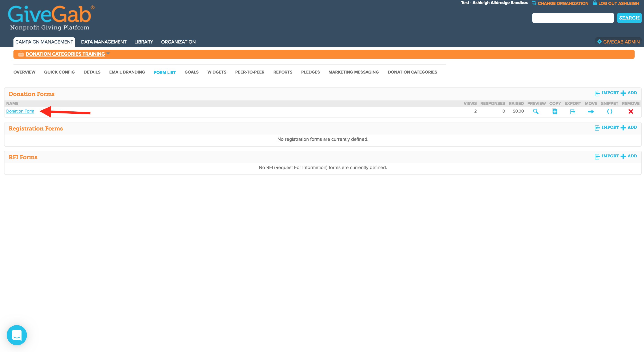Click Add text for Registration Forms

[x=632, y=127]
